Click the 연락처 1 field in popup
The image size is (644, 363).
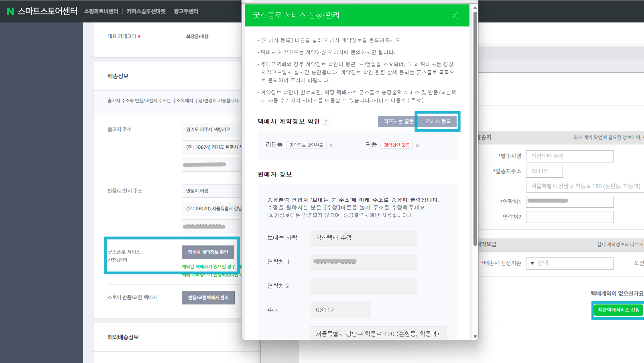pos(363,262)
